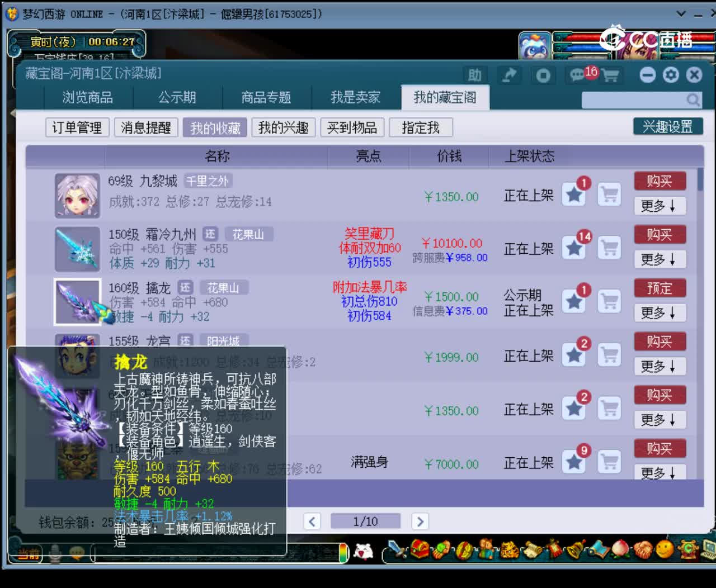
Task: Open 指定我 sub-tab
Action: [421, 128]
